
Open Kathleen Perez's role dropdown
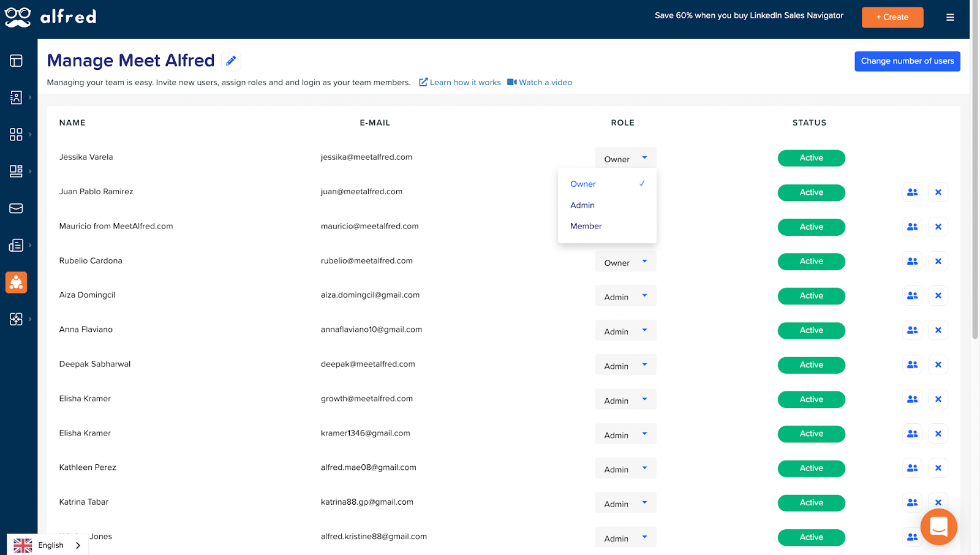[625, 469]
